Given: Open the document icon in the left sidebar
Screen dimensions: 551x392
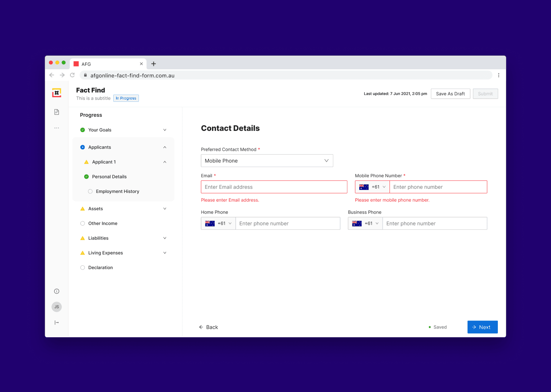Looking at the screenshot, I should (57, 112).
